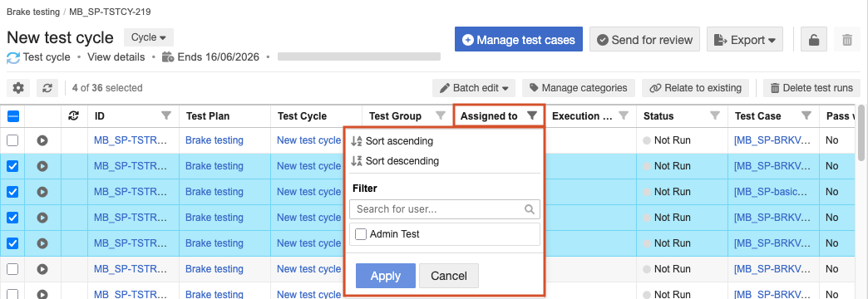The image size is (868, 299).
Task: Click the gray test cycle progress bar
Action: pyautogui.click(x=358, y=56)
